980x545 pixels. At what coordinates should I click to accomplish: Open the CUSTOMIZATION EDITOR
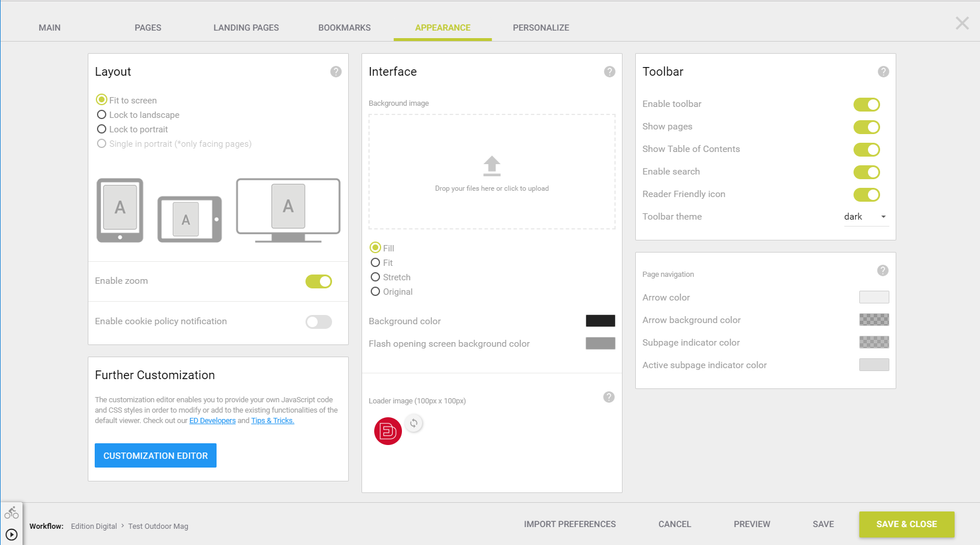[x=155, y=455]
